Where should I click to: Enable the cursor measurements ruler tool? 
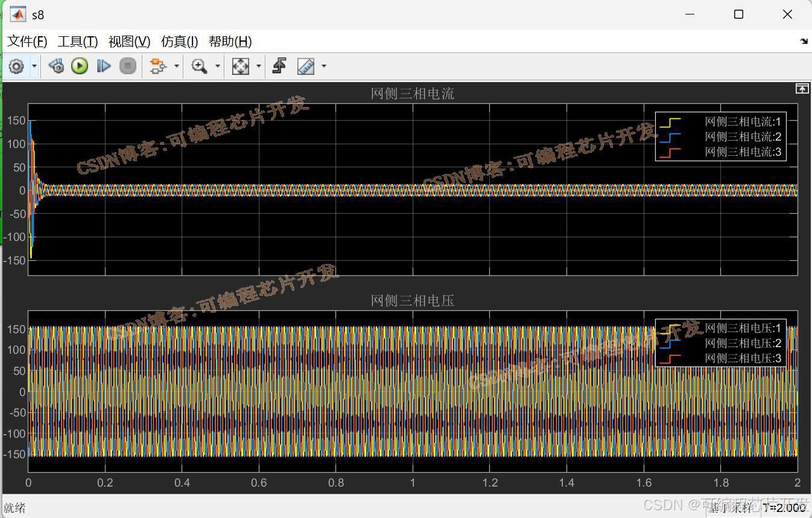(306, 66)
